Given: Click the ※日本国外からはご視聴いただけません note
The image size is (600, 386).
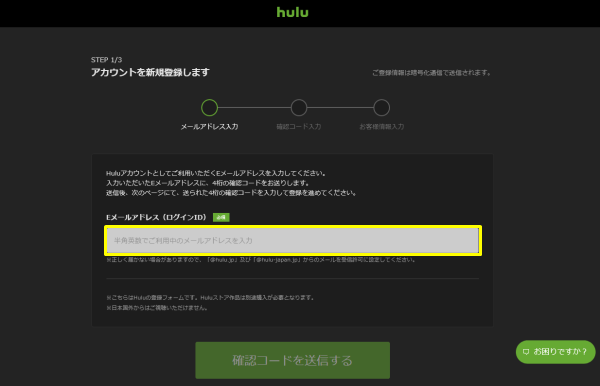Looking at the screenshot, I should point(157,308).
